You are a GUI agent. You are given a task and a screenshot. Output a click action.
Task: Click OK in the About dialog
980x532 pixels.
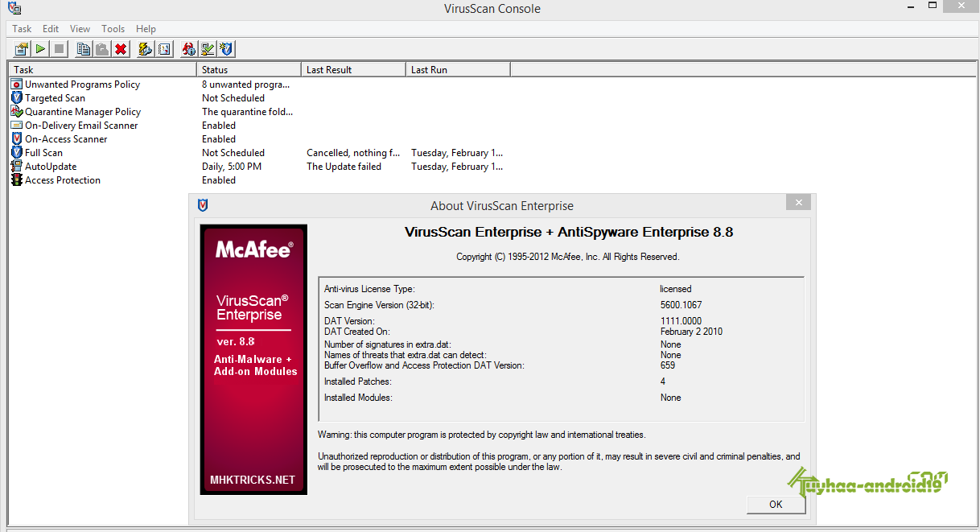click(776, 505)
